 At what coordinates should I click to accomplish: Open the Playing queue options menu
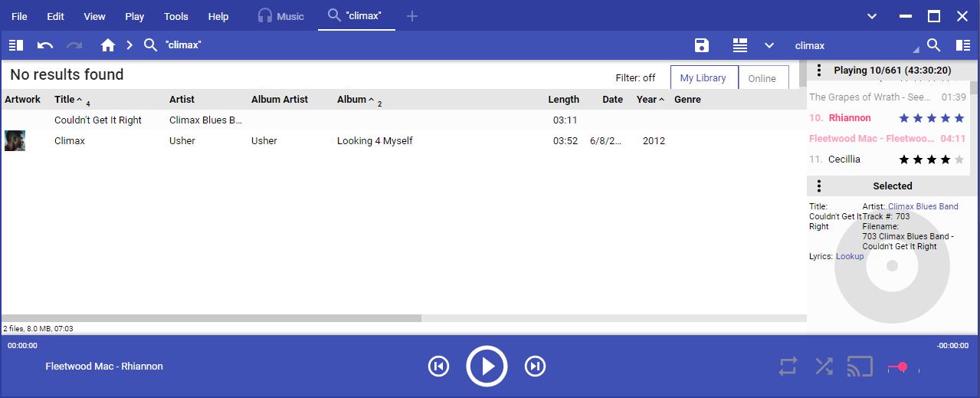[819, 71]
